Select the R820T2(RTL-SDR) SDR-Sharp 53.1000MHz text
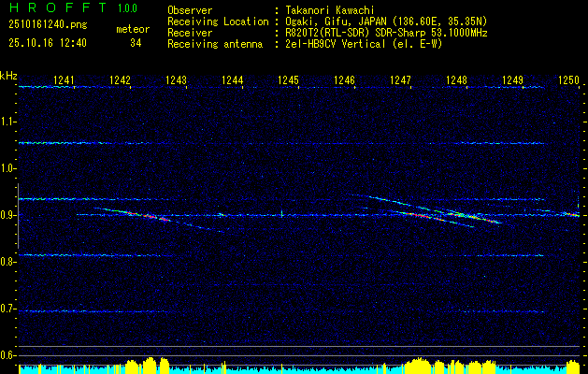 click(x=386, y=33)
